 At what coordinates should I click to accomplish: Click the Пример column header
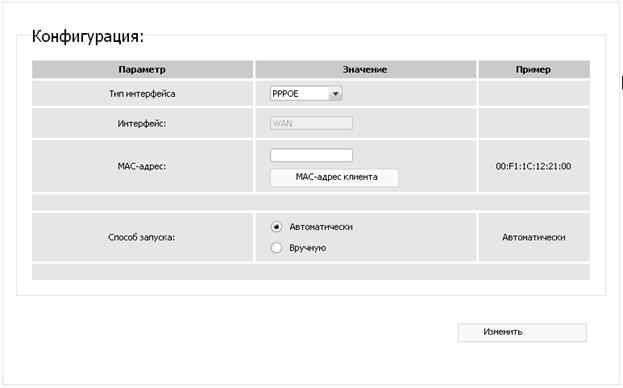coord(534,69)
